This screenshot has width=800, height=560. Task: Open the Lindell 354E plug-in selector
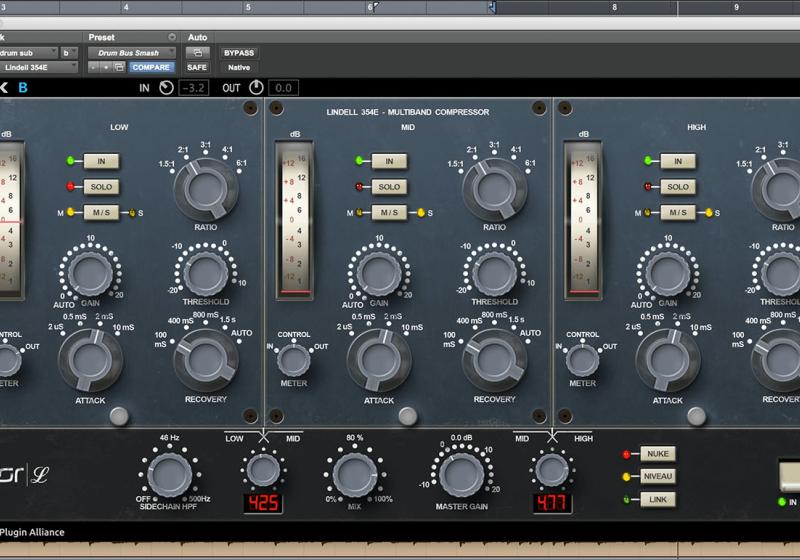pos(39,67)
